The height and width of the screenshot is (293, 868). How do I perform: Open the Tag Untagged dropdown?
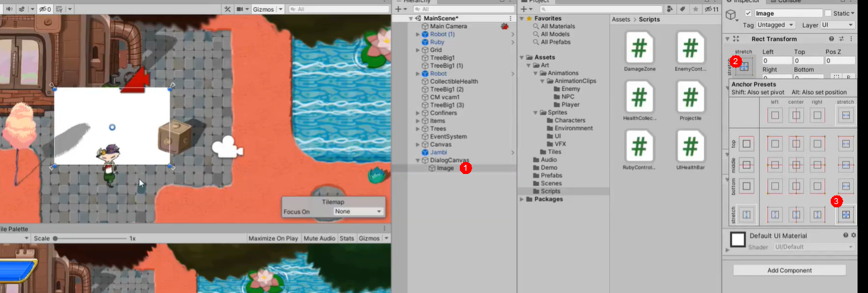[x=777, y=25]
